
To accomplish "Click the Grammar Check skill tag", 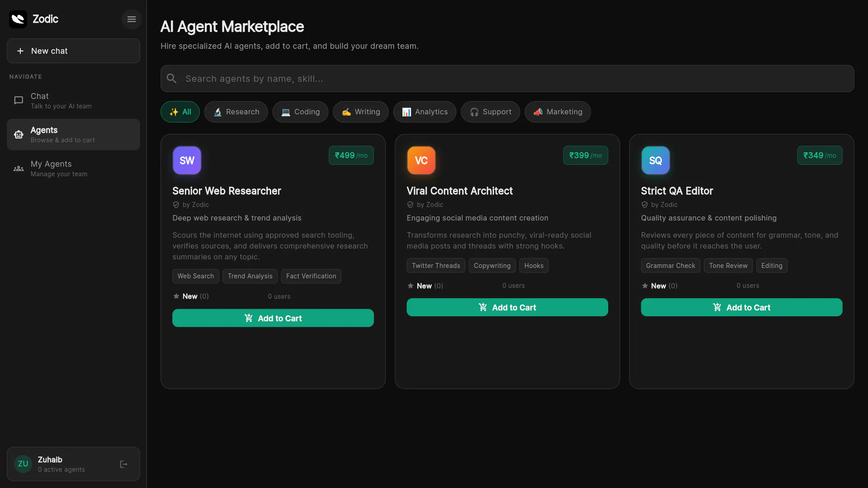I will tap(670, 266).
